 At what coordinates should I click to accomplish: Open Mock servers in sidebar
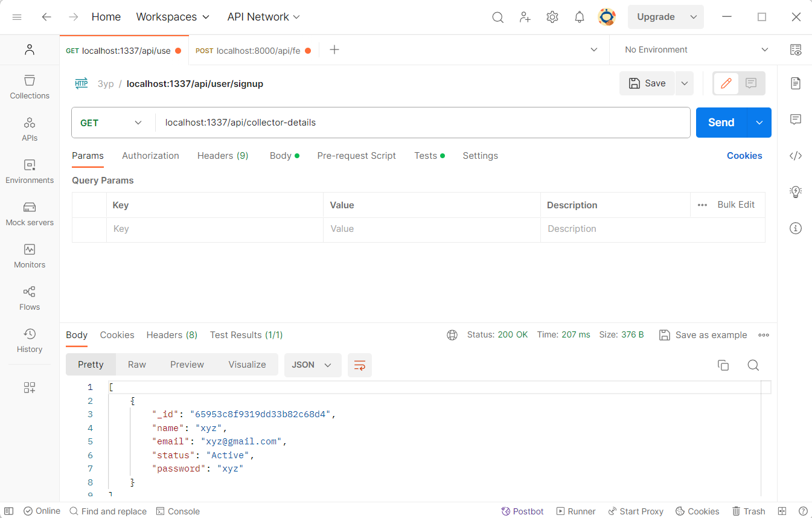coord(30,214)
